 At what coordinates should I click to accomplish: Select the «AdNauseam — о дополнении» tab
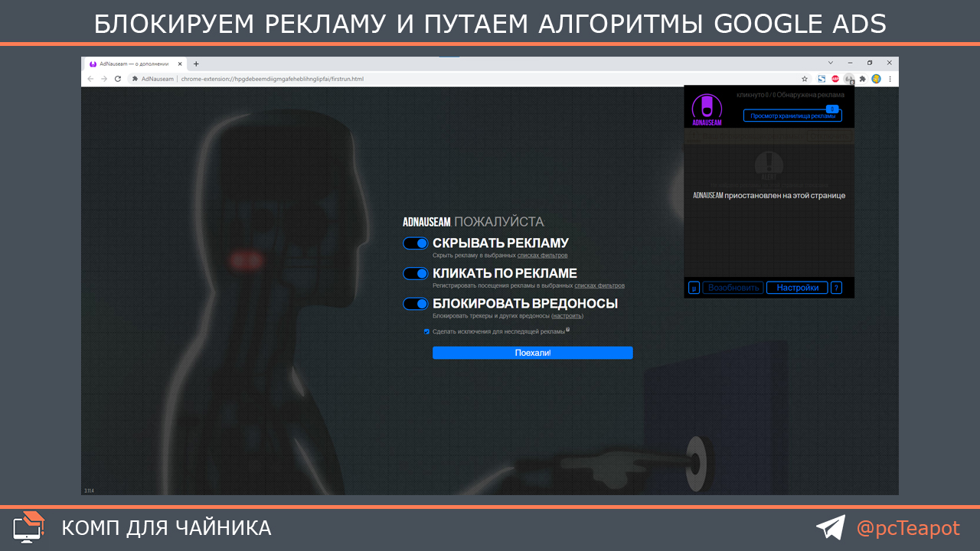135,64
